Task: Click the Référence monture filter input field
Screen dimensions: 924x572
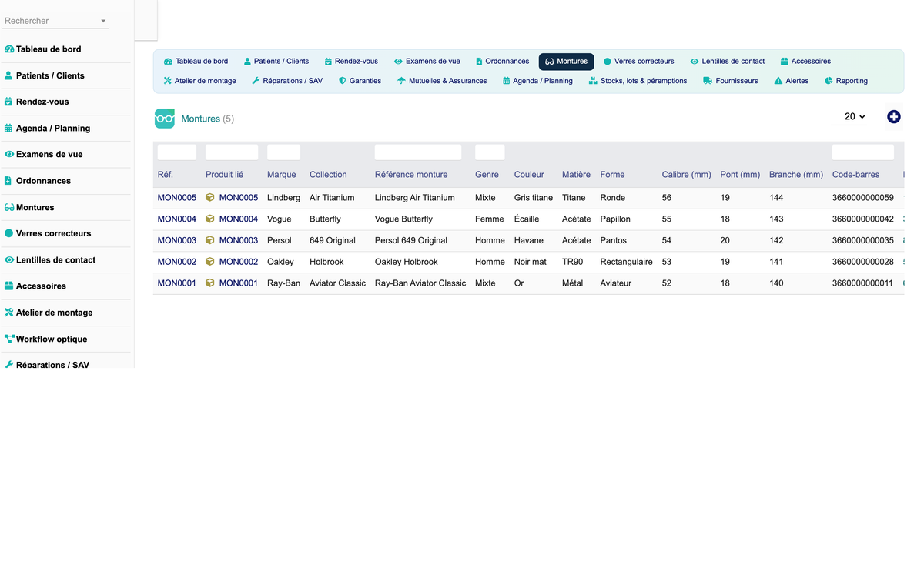Action: [418, 152]
